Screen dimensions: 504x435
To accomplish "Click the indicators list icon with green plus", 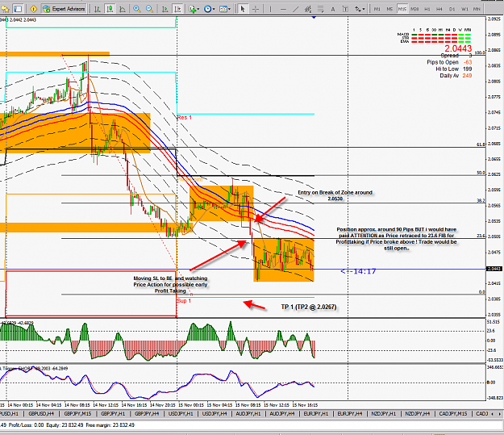I will 192,9.
